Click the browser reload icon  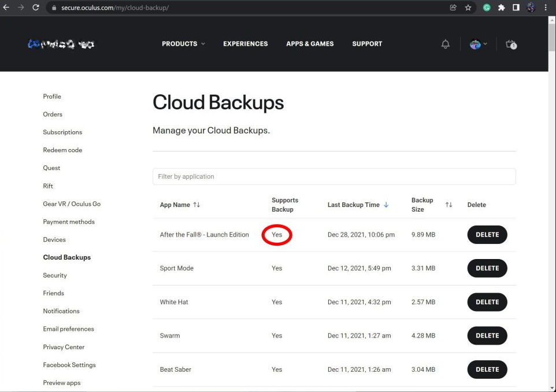[36, 8]
